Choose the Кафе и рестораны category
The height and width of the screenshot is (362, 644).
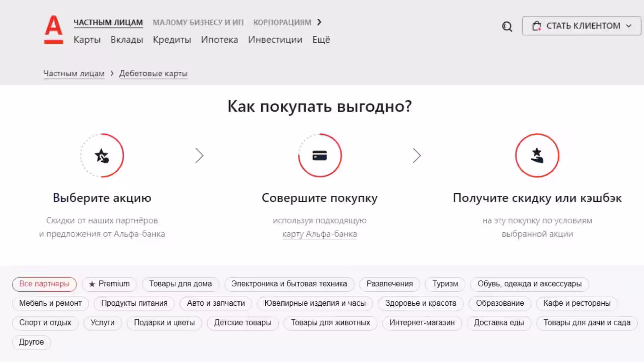[x=577, y=303]
